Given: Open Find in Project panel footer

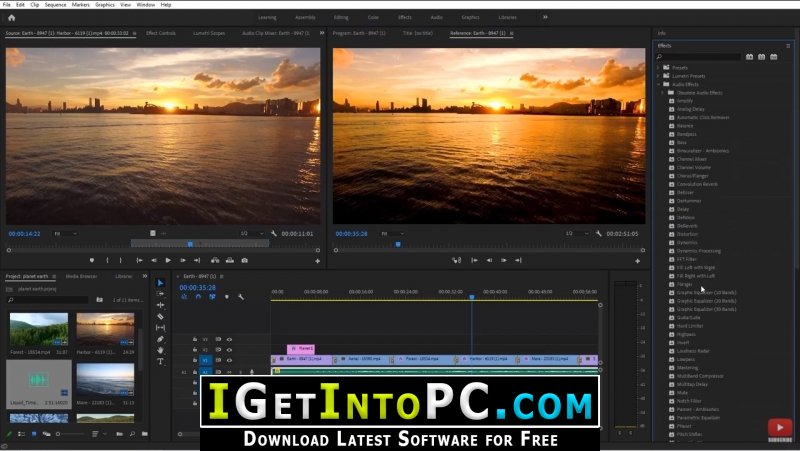Looking at the screenshot, I should coord(132,434).
